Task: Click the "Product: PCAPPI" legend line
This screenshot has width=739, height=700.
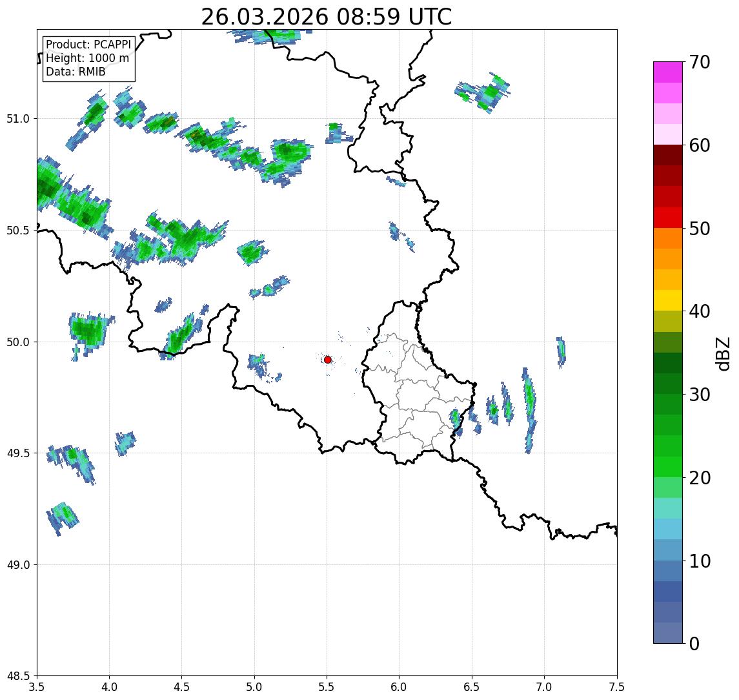Action: coord(88,45)
